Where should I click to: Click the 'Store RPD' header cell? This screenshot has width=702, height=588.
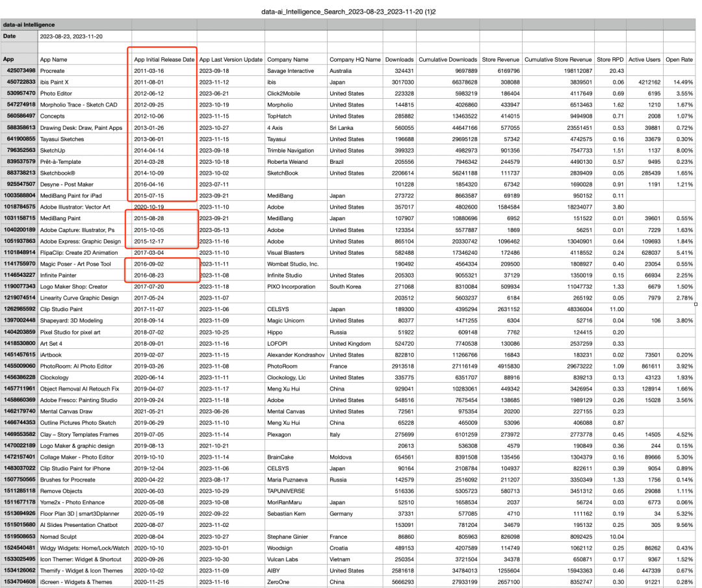click(x=610, y=60)
